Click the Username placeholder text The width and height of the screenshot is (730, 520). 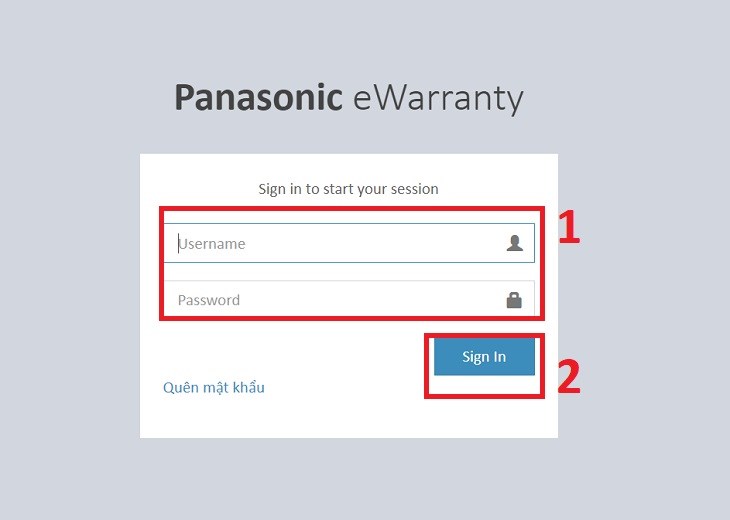click(x=213, y=243)
